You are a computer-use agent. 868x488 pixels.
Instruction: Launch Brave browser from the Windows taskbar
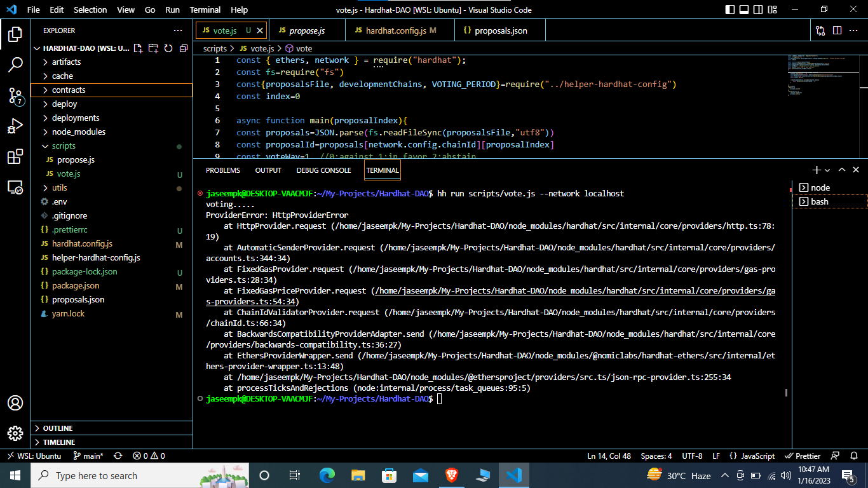click(x=451, y=475)
